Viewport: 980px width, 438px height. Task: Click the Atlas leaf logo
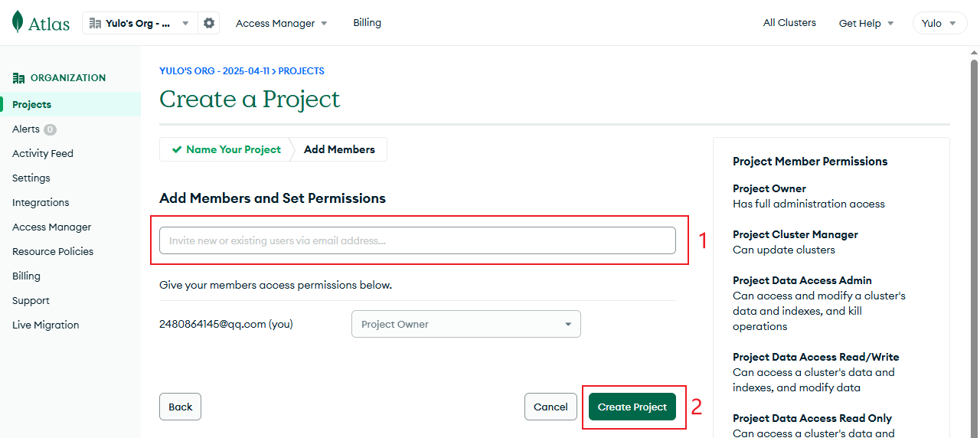[18, 22]
